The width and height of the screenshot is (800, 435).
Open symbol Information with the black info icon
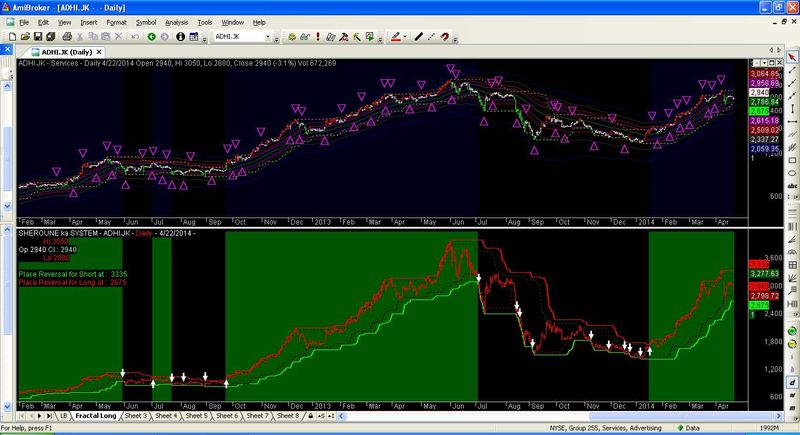click(x=180, y=37)
